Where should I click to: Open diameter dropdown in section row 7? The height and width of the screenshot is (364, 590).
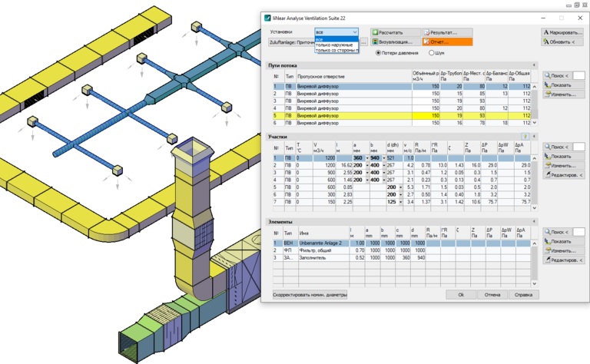point(401,202)
